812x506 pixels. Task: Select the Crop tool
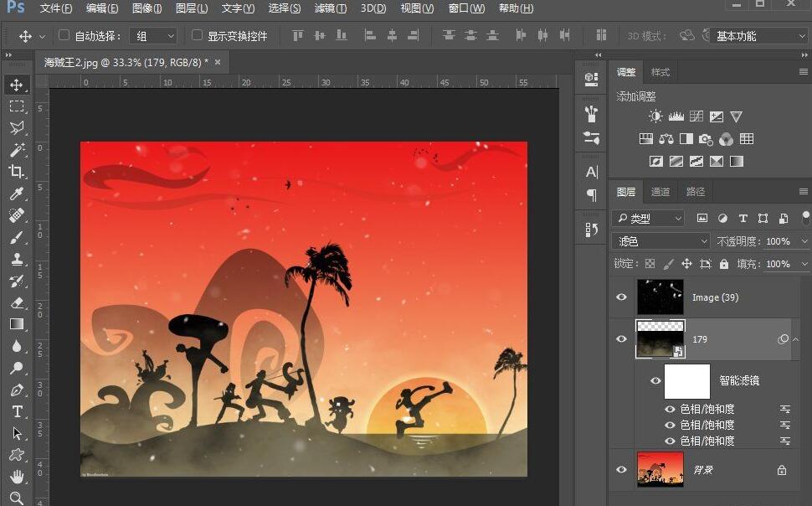pyautogui.click(x=17, y=171)
